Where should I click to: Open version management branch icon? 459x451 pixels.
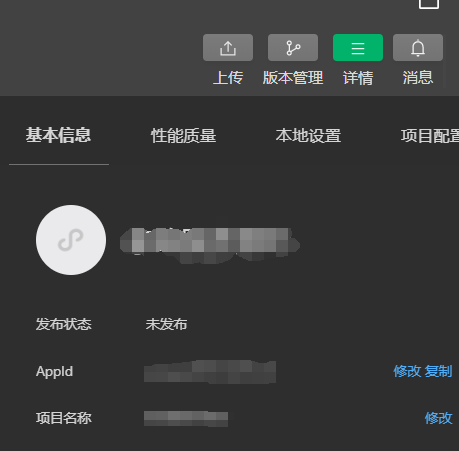coord(293,47)
